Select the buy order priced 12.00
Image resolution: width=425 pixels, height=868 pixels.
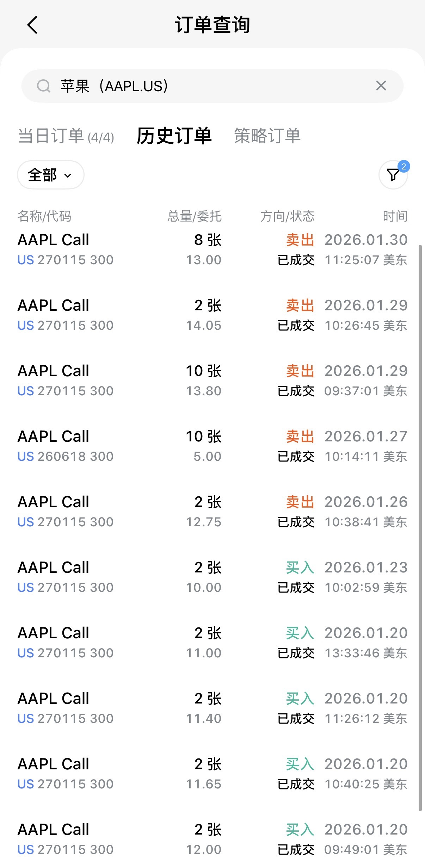pos(212,839)
